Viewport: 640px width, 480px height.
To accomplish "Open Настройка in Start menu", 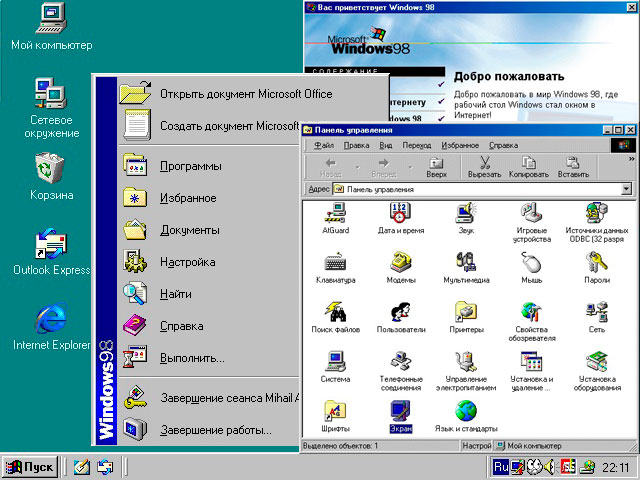I will tap(209, 262).
